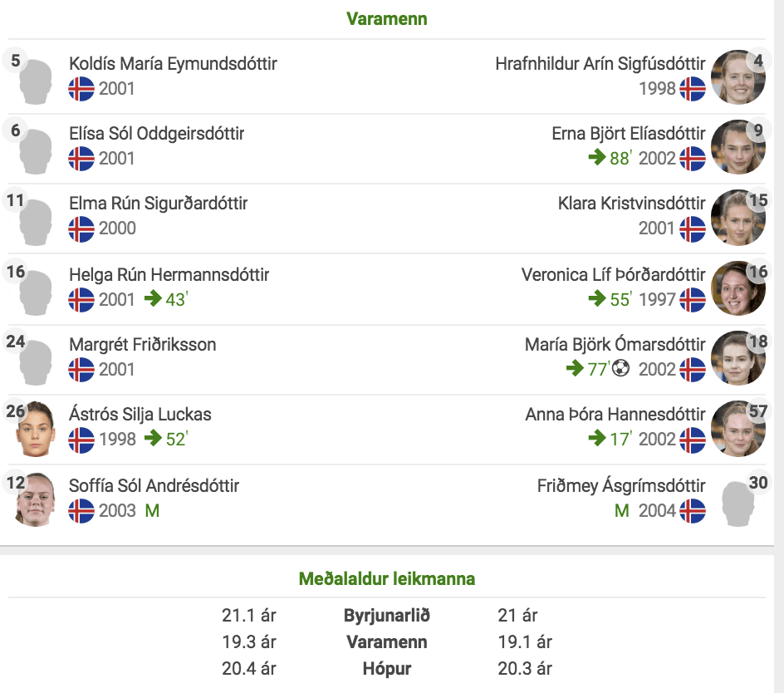Open the Klara Kristvinsdóttir player link
The image size is (784, 693).
click(631, 203)
